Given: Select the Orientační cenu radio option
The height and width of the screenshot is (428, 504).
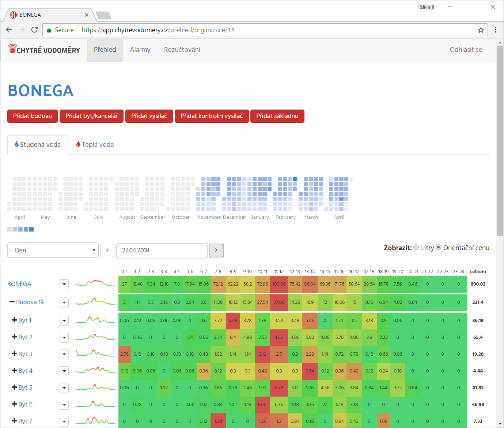Looking at the screenshot, I should (439, 248).
